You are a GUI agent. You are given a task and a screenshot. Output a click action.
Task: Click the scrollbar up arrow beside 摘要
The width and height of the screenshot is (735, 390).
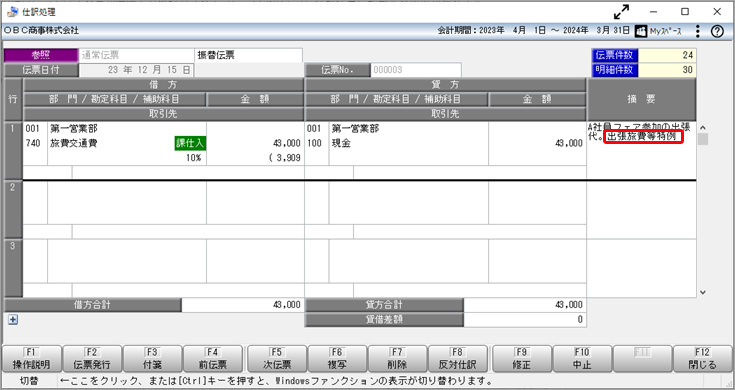tap(703, 128)
